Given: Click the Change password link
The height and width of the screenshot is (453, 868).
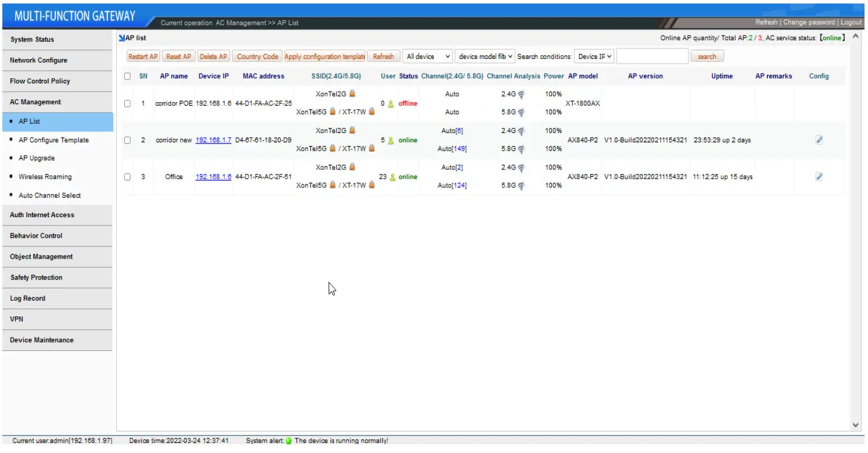Looking at the screenshot, I should (810, 22).
